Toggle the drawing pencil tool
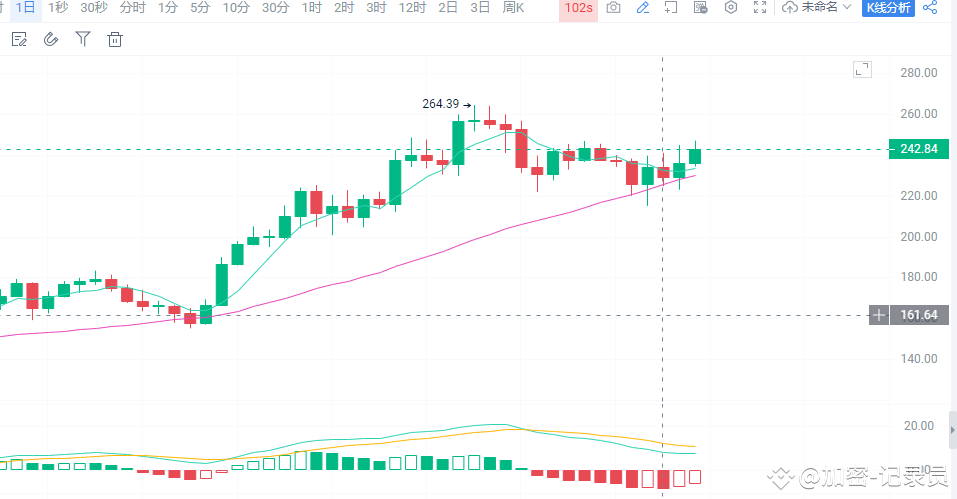 coord(642,8)
